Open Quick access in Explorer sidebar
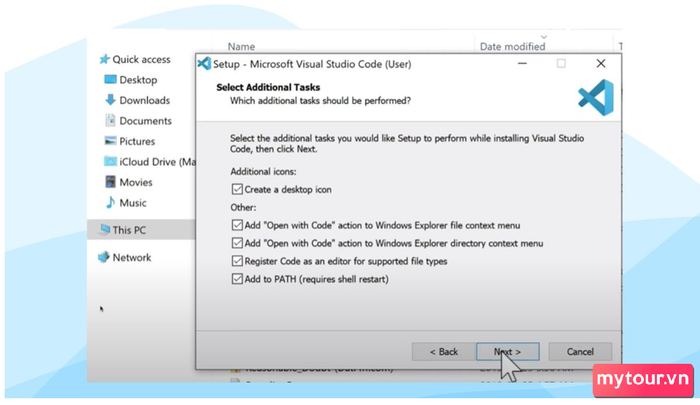 tap(141, 59)
